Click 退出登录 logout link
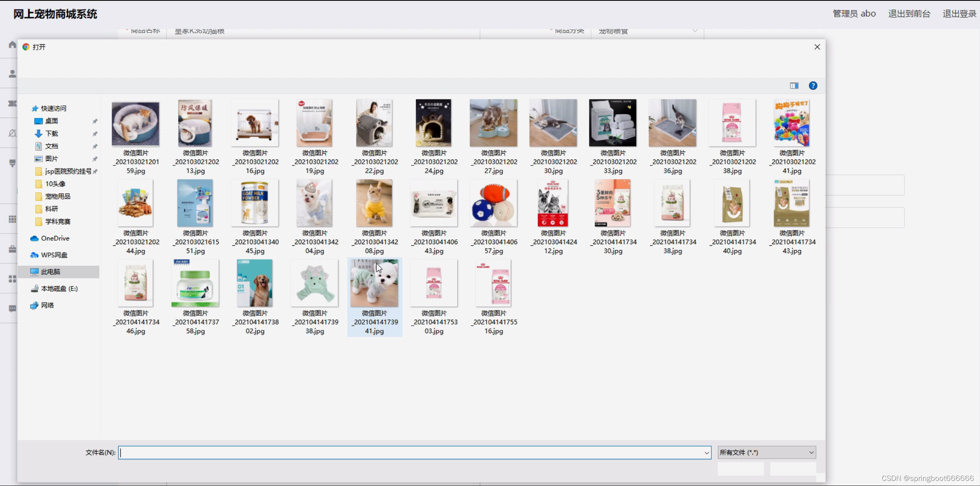980x486 pixels. click(959, 14)
